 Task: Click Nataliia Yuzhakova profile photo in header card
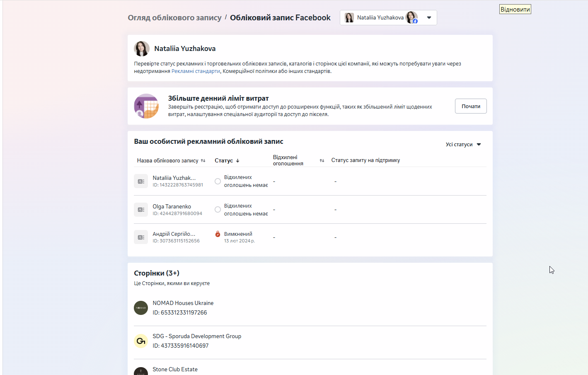coord(142,49)
